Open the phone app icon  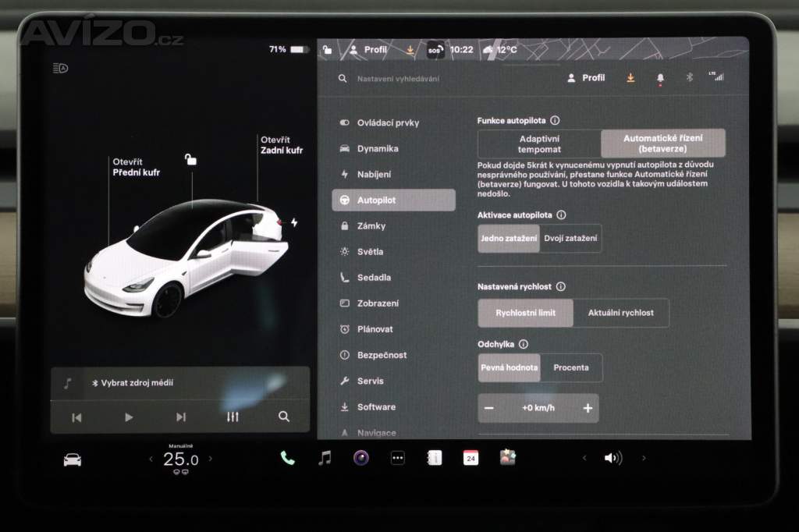click(x=288, y=458)
